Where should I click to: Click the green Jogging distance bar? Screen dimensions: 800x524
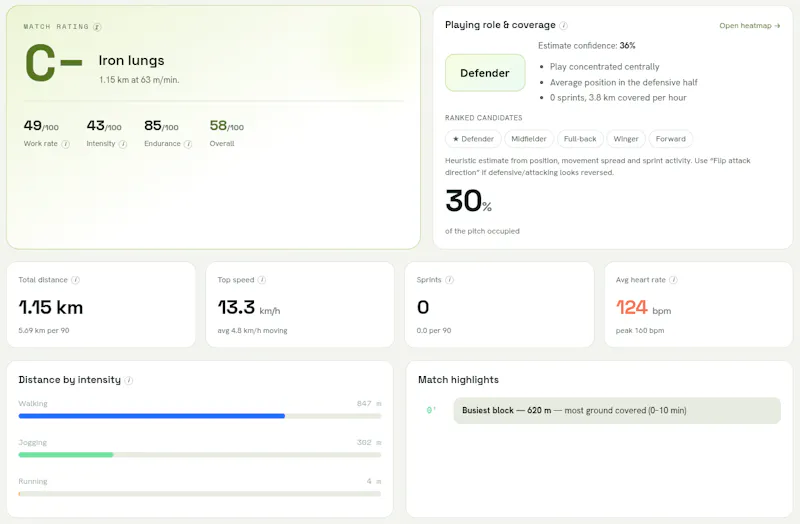pyautogui.click(x=66, y=455)
